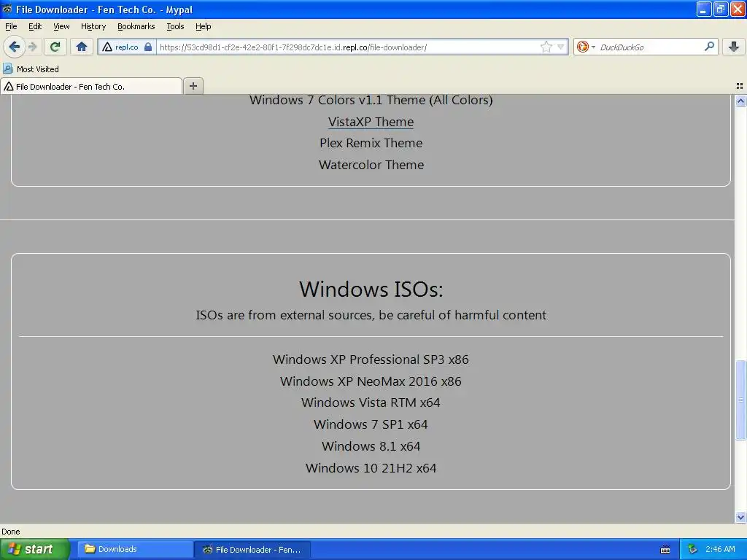Click the Plex Remix Theme link
The image size is (747, 560).
pos(371,144)
